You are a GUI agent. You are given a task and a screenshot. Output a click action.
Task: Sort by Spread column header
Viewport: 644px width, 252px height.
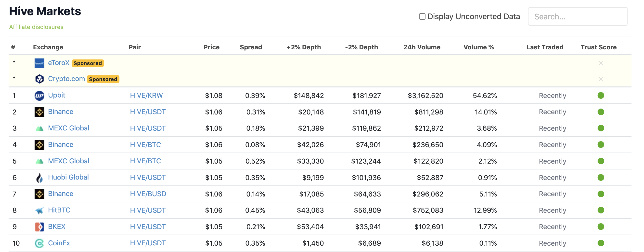251,47
